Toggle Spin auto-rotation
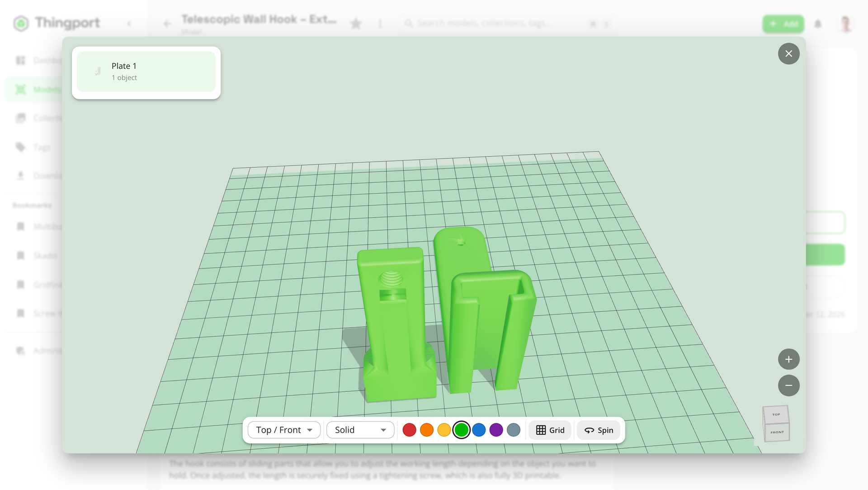868x490 pixels. coord(599,430)
